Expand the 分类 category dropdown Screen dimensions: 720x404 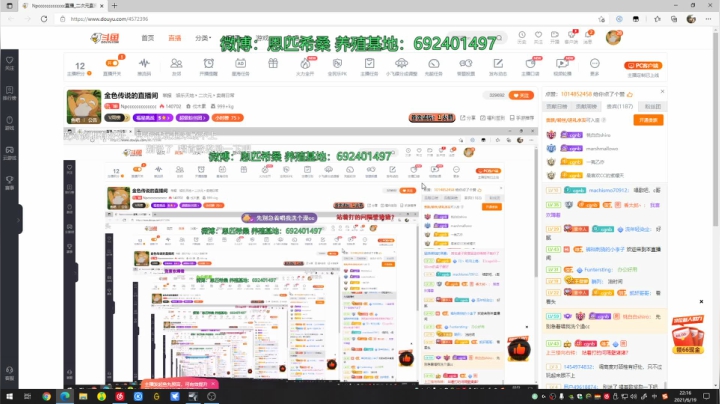(202, 38)
